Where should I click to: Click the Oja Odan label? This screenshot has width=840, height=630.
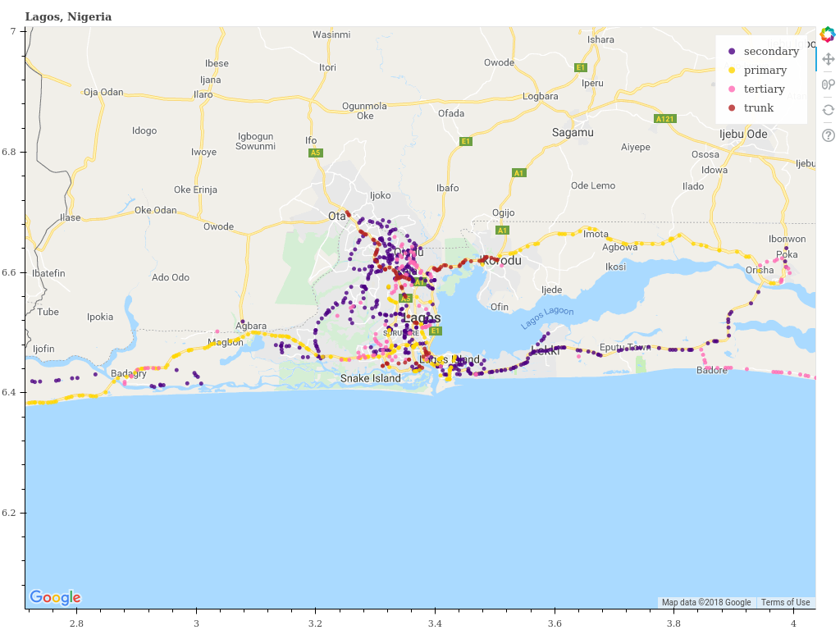coord(103,92)
